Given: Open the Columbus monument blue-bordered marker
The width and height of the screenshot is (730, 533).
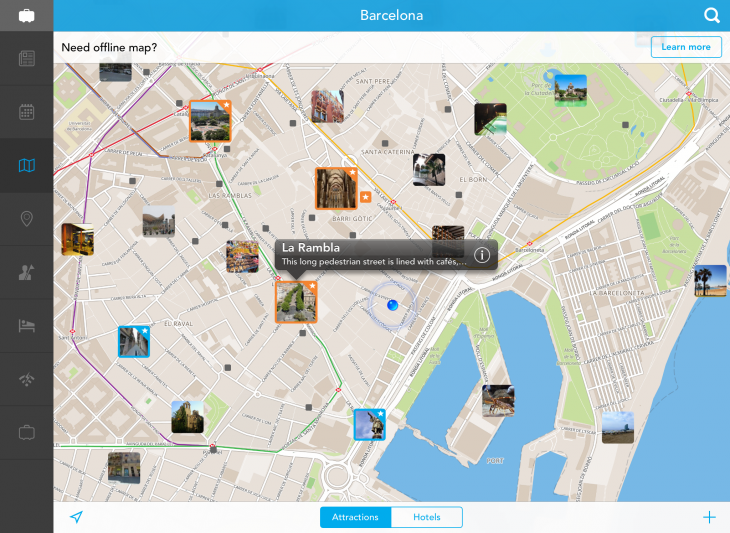Looking at the screenshot, I should 368,424.
